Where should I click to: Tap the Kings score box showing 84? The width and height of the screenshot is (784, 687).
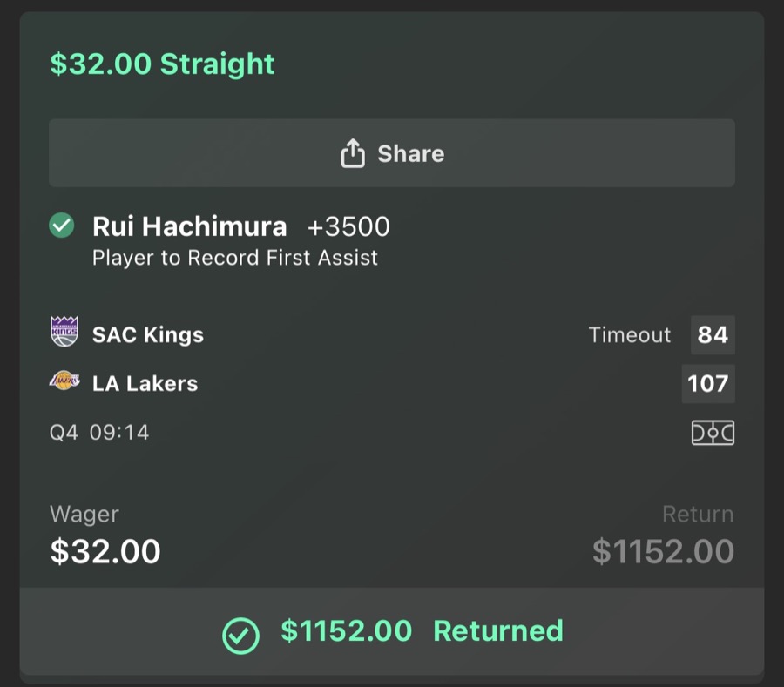(x=712, y=334)
